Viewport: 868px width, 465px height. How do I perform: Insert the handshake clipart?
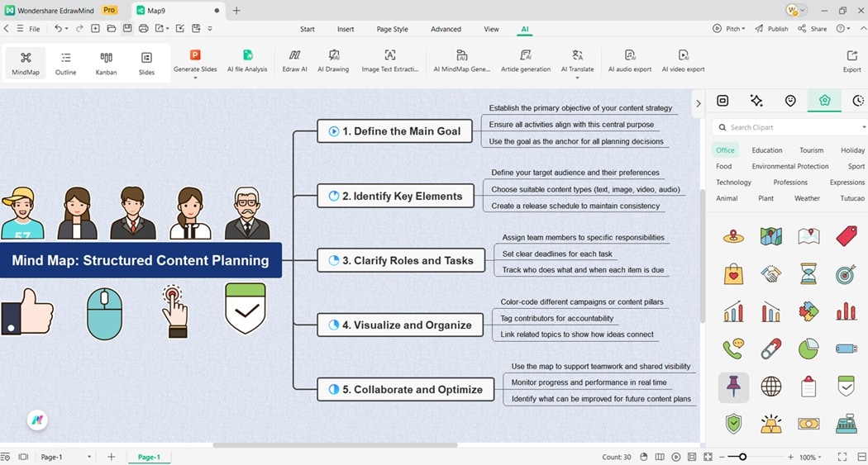coord(771,273)
